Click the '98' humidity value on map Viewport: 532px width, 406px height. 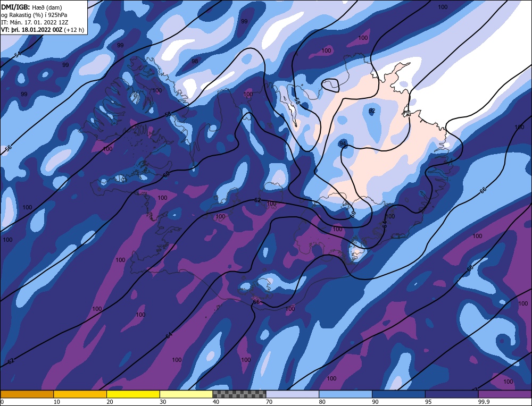195,61
